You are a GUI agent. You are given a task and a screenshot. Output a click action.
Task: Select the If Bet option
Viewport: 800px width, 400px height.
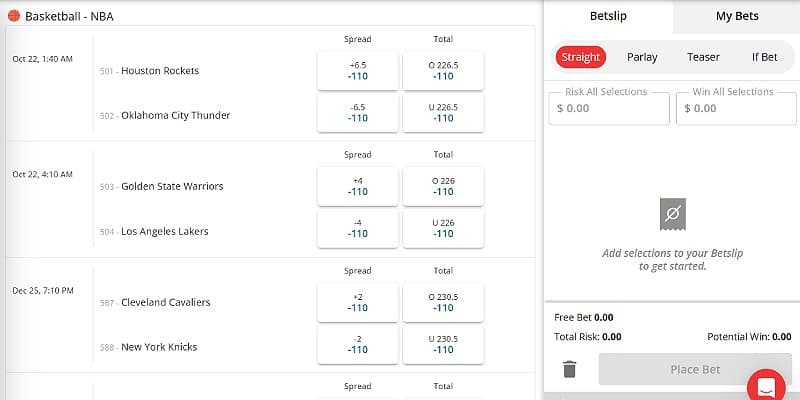pyautogui.click(x=764, y=57)
